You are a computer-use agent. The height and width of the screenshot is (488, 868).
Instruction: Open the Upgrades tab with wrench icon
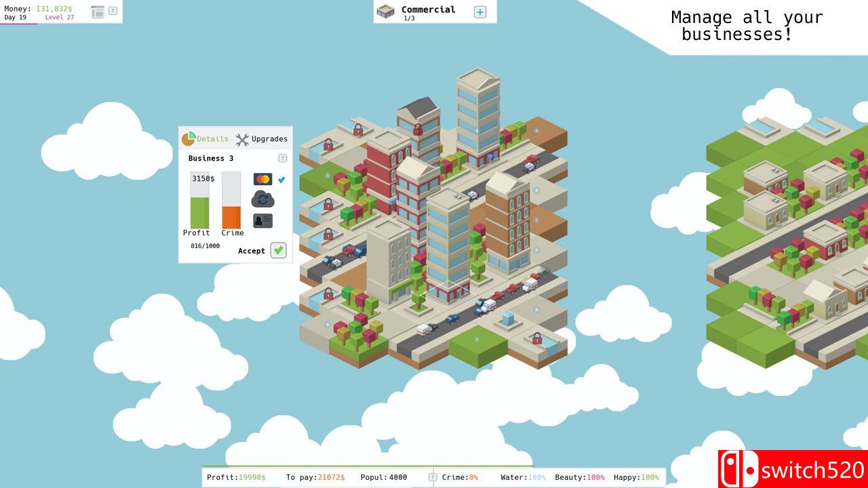pyautogui.click(x=262, y=139)
